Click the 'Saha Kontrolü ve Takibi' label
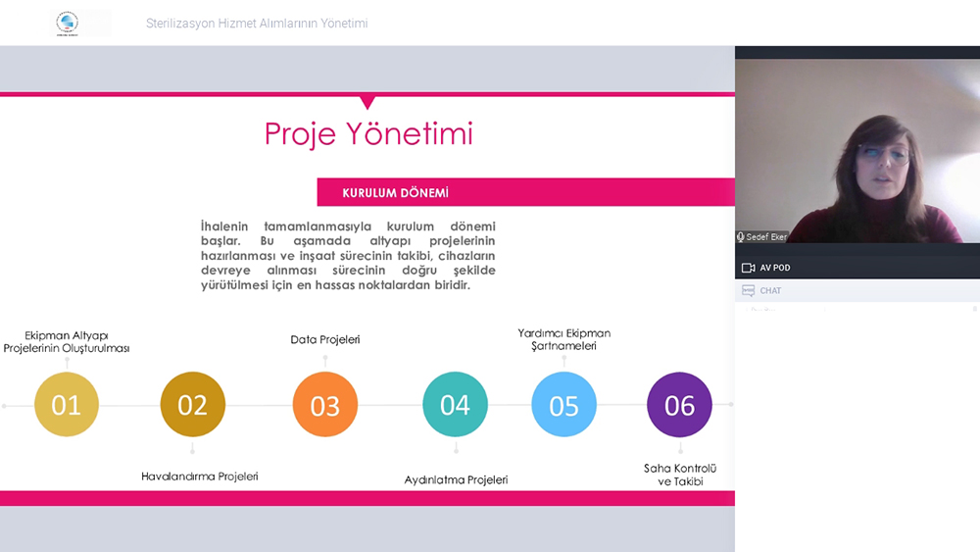This screenshot has height=552, width=980. click(x=680, y=475)
